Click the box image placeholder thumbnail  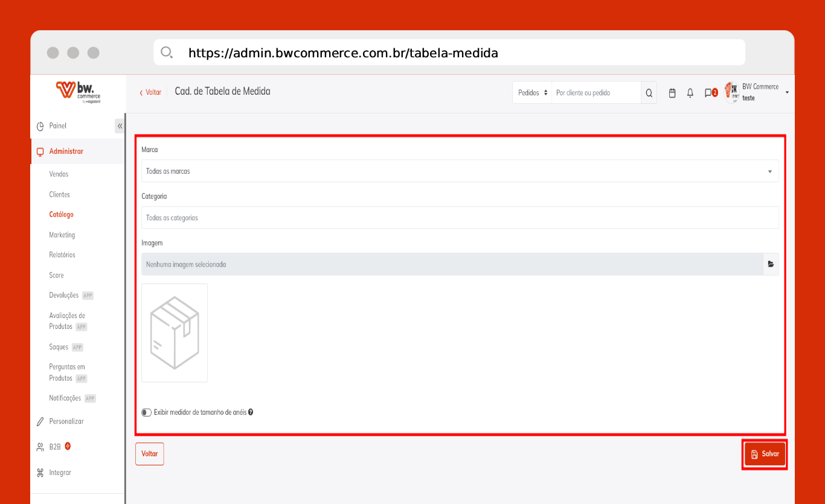tap(175, 333)
